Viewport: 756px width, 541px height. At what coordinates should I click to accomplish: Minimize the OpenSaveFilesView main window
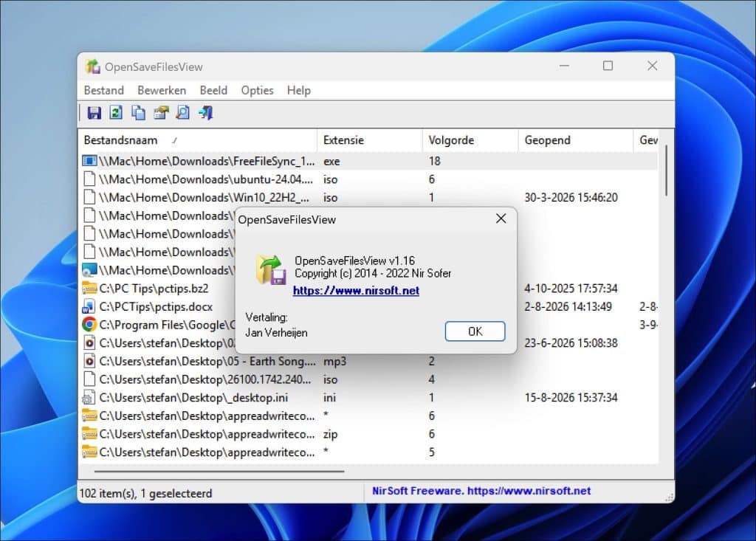(x=564, y=66)
